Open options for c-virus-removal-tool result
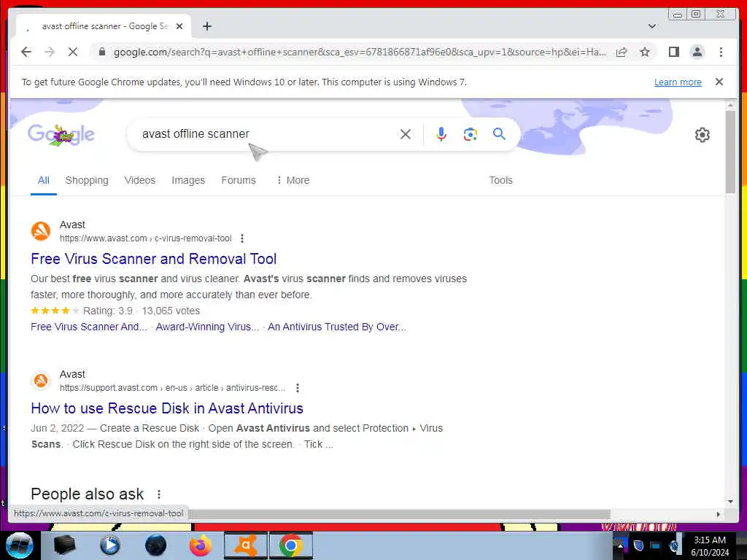 click(242, 238)
